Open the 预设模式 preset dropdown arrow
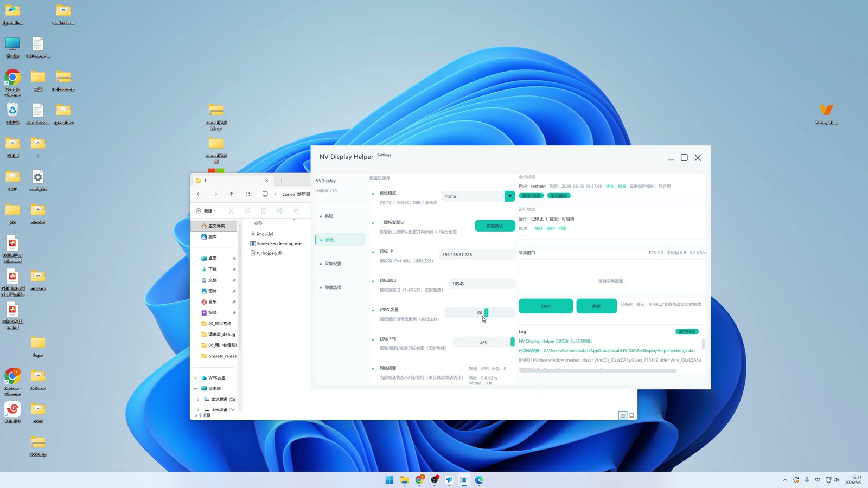Image resolution: width=868 pixels, height=488 pixels. [509, 196]
